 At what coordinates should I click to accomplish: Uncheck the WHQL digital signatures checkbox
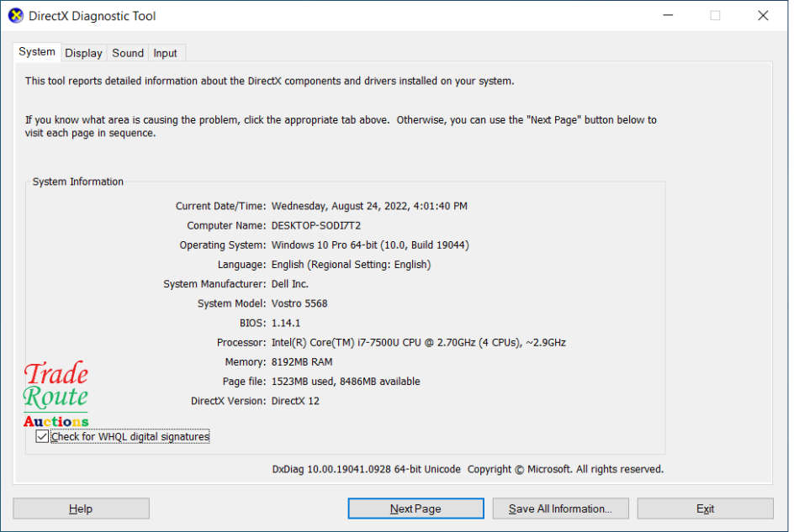42,436
